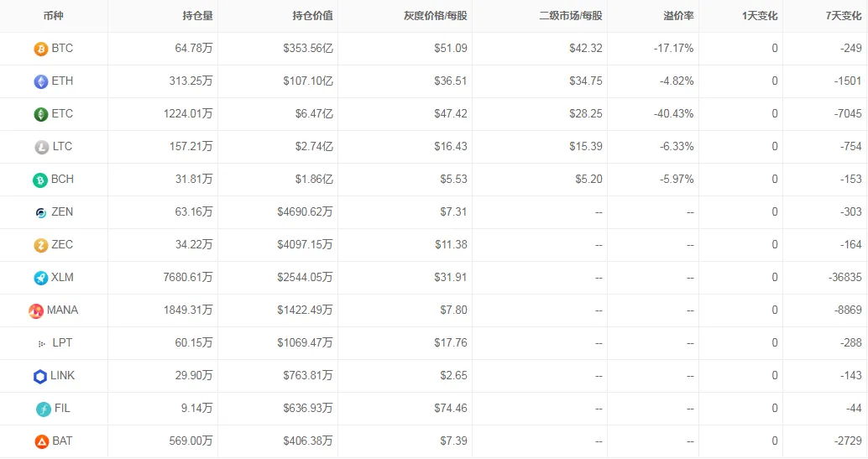Click the blue LINK hexagon icon
868x459 pixels.
(x=39, y=377)
